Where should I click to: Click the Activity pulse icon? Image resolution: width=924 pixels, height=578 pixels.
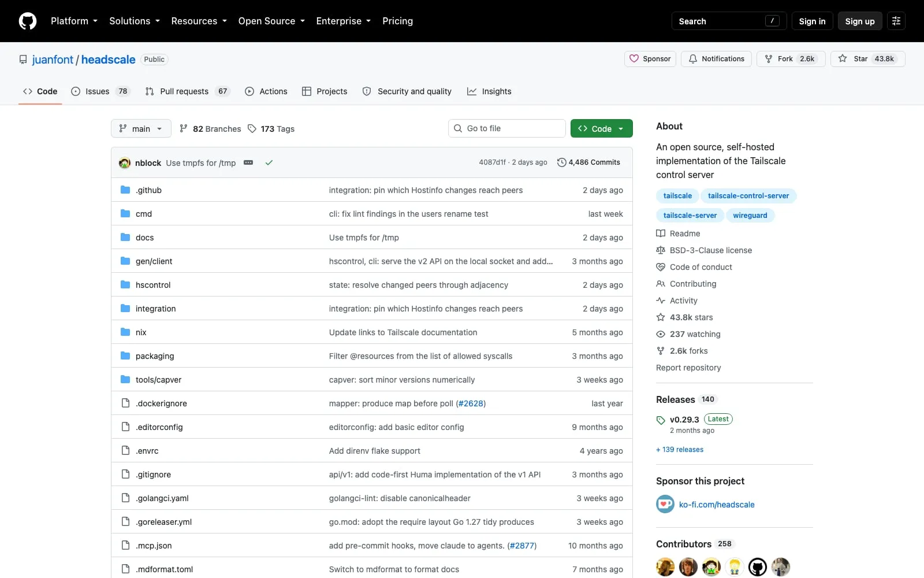tap(661, 301)
